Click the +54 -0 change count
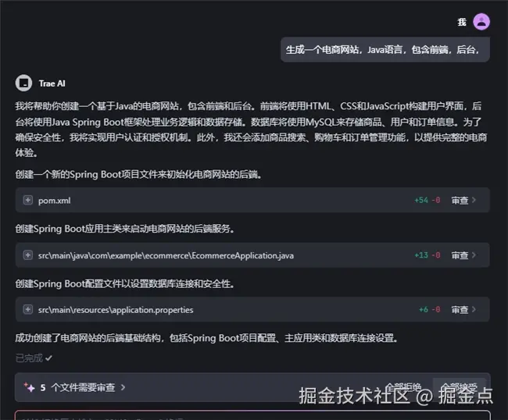Screen dimensions: 508x420 pyautogui.click(x=428, y=201)
